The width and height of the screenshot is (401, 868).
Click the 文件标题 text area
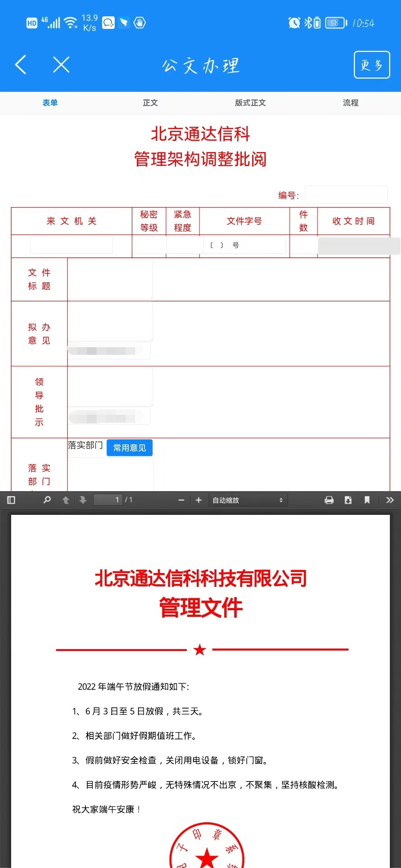pos(110,279)
